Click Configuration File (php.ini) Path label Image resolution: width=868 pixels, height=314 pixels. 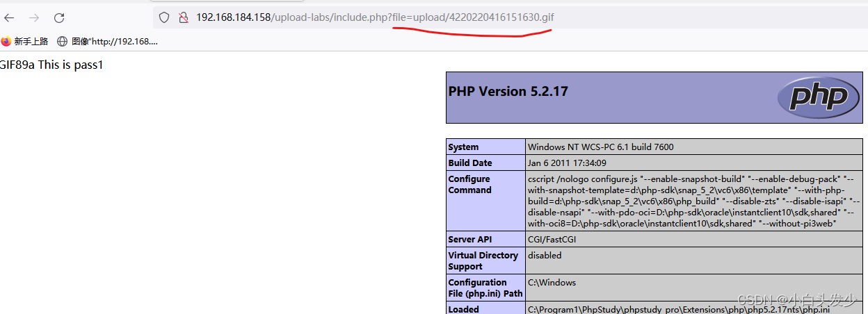coord(485,288)
